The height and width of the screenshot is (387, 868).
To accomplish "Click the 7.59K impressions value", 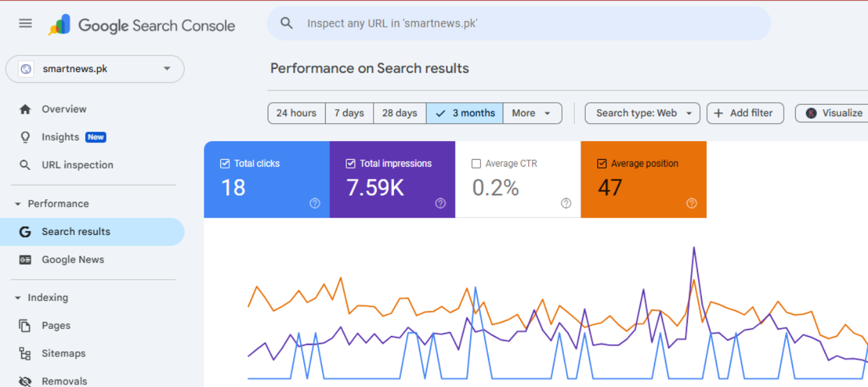I will coord(375,188).
